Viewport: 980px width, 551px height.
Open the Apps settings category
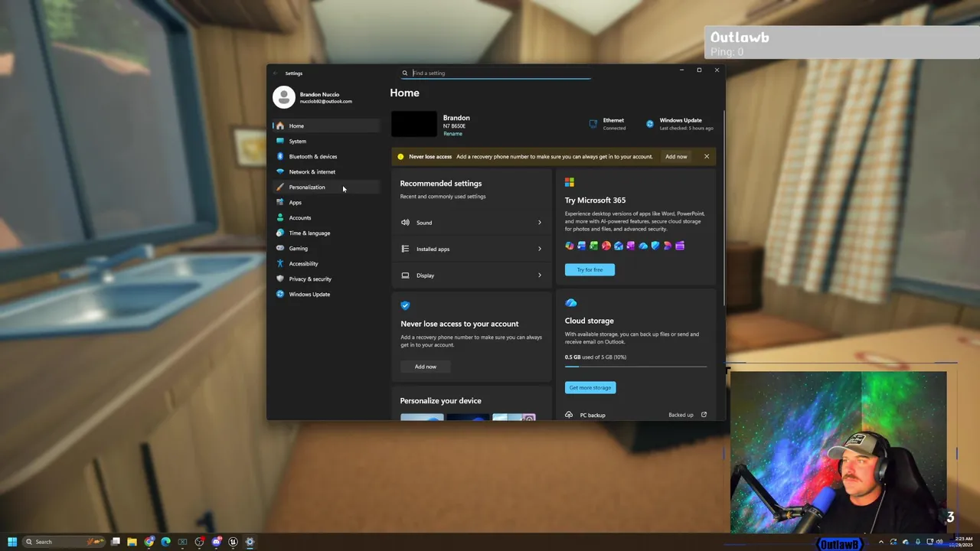pyautogui.click(x=325, y=202)
